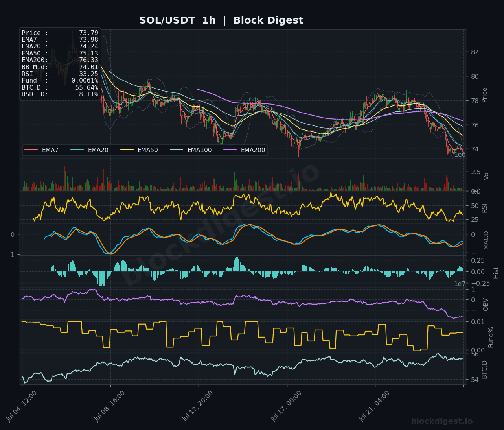Click the 1e7 OBV scale label
This screenshot has height=430, width=504.
(460, 284)
